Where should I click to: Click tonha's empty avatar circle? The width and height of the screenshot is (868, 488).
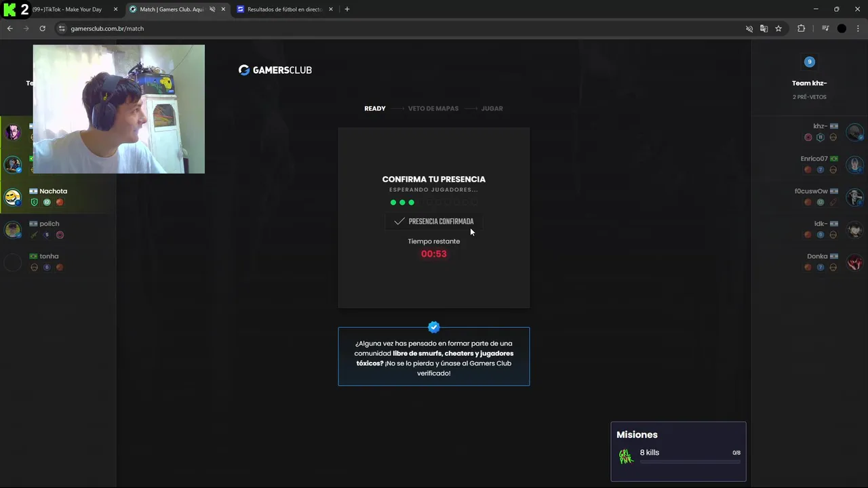13,262
